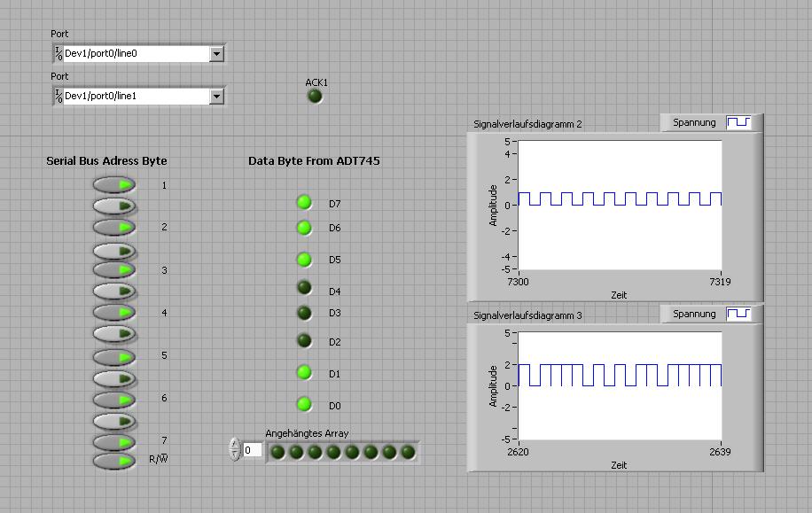Click the Signalverlaufsdiagramm 3 title label
This screenshot has width=812, height=513.
click(527, 315)
